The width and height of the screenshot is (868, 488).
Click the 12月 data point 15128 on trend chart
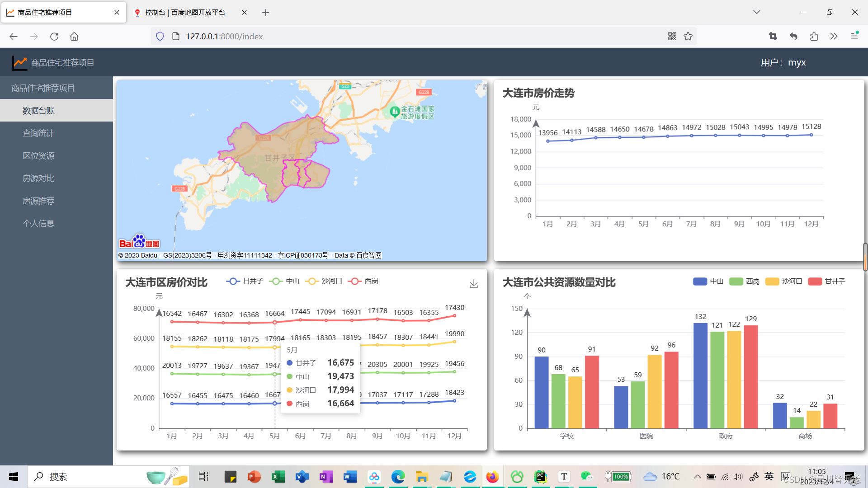pos(811,135)
